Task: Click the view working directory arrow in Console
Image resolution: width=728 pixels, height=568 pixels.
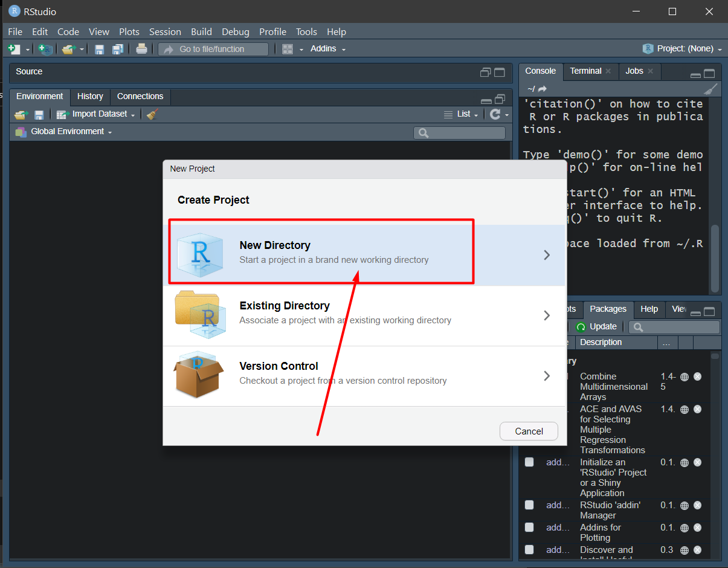Action: tap(543, 89)
